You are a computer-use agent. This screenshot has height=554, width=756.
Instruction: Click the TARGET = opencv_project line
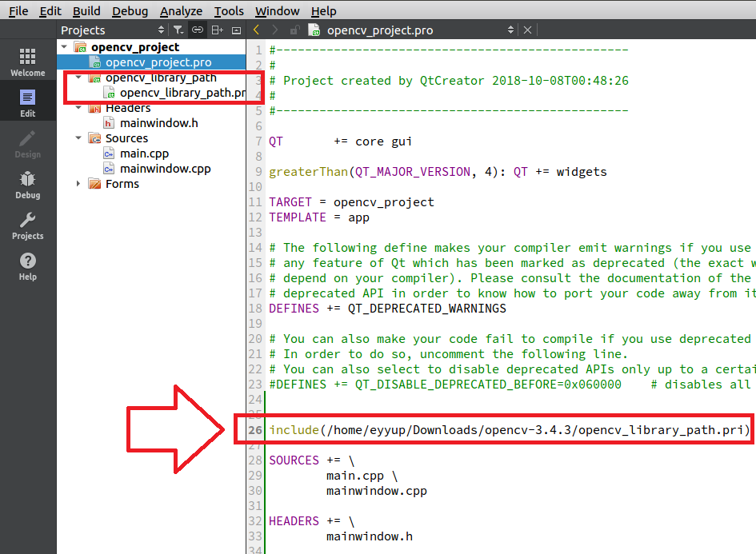351,201
